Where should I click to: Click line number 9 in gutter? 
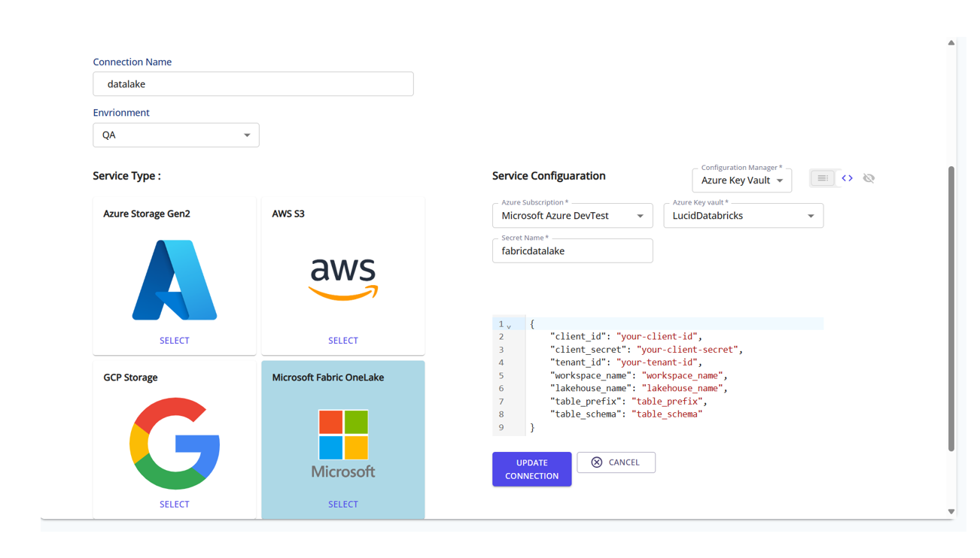[501, 428]
